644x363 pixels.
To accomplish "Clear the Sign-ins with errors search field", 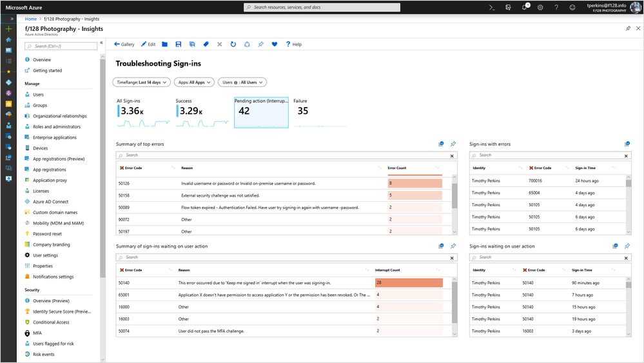I will pyautogui.click(x=626, y=155).
